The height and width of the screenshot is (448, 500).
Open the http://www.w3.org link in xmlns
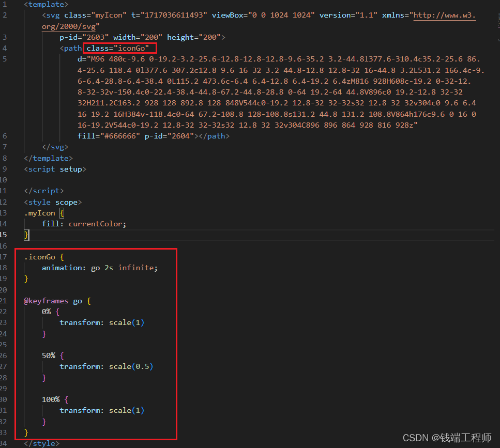click(x=444, y=16)
